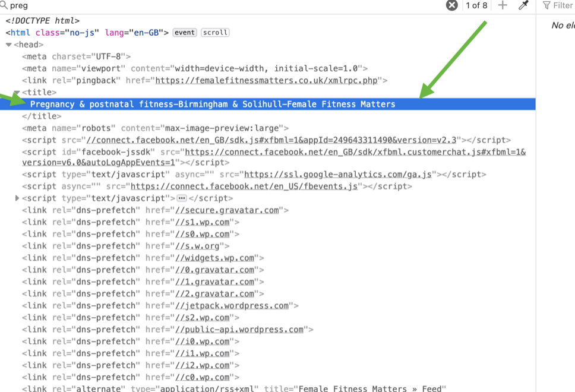This screenshot has width=575, height=392.
Task: Select the DOCTYPE html line
Action: click(x=43, y=21)
